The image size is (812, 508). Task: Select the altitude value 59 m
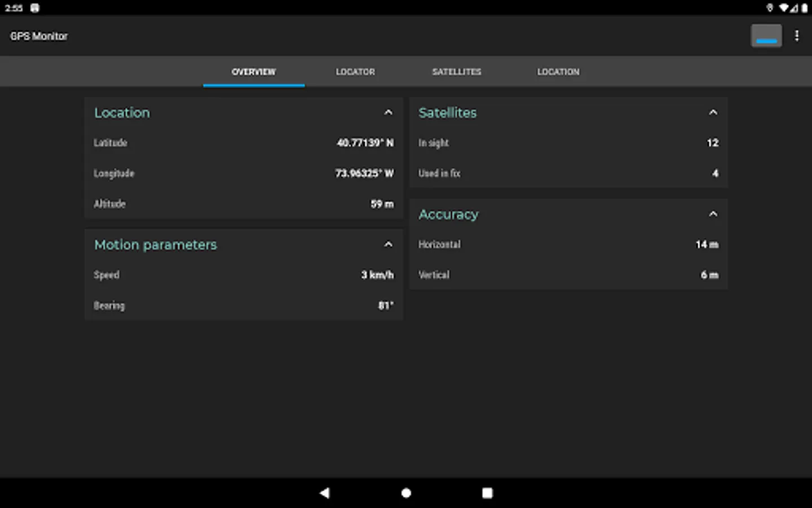382,204
